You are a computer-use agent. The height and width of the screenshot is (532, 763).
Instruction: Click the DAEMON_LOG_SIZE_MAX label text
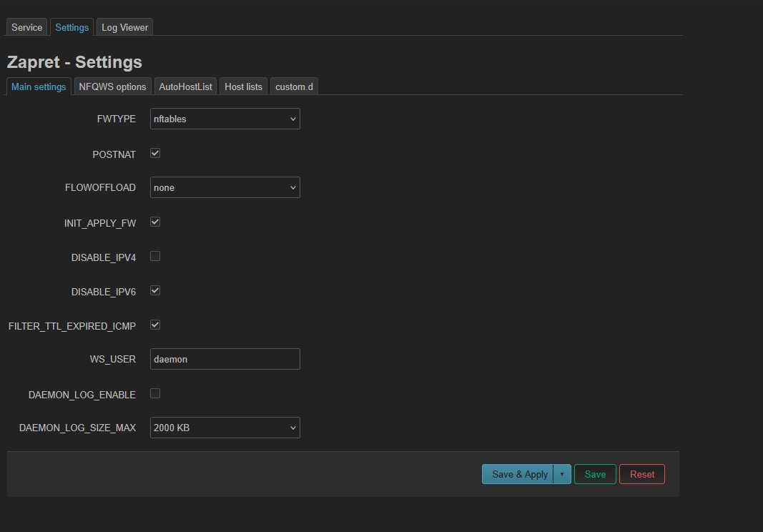[77, 428]
